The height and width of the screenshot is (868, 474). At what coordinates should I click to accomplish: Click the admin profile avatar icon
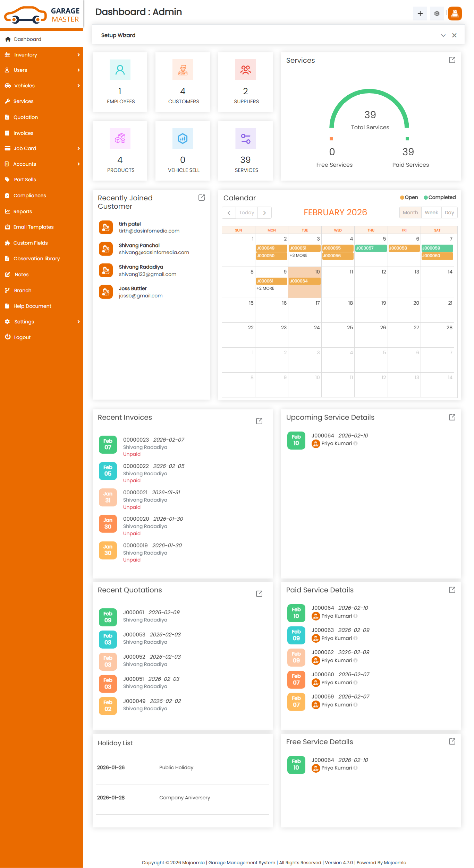455,14
